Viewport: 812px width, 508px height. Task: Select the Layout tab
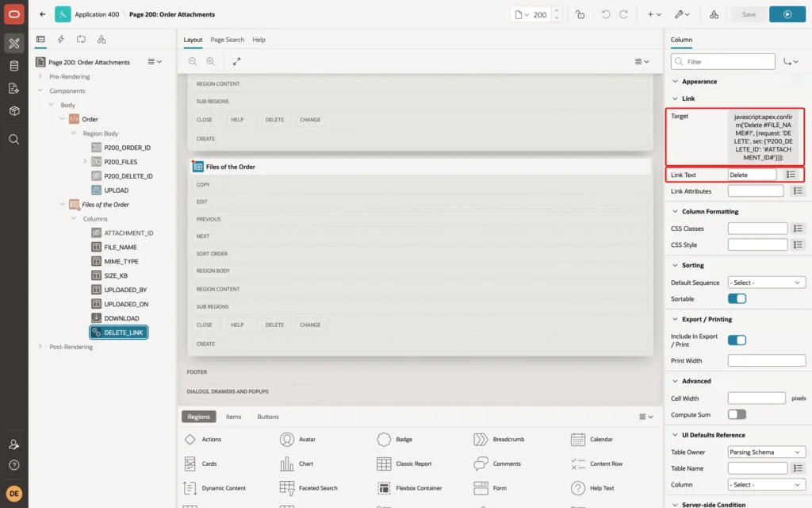[x=193, y=40]
